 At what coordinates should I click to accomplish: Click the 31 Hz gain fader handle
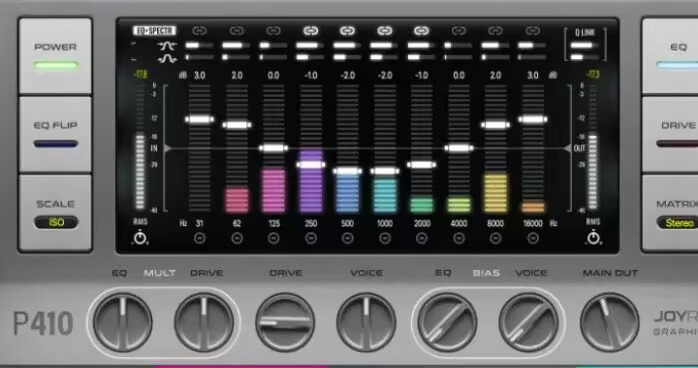(199, 119)
